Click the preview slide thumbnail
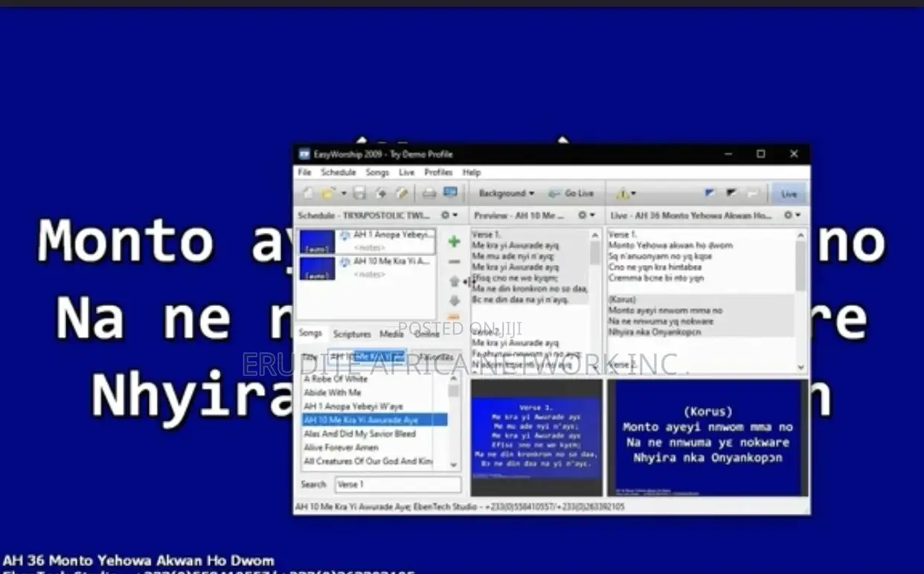 pyautogui.click(x=537, y=438)
